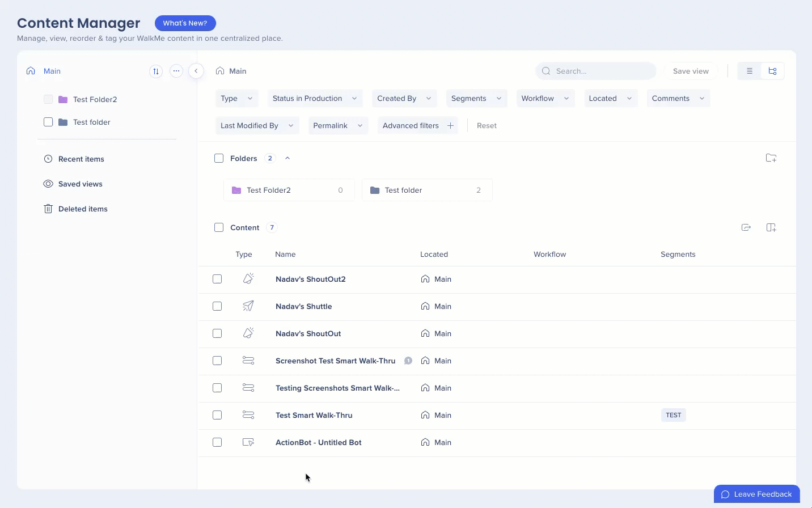The width and height of the screenshot is (812, 508).
Task: Collapse the sidebar with the chevron button
Action: coord(196,71)
